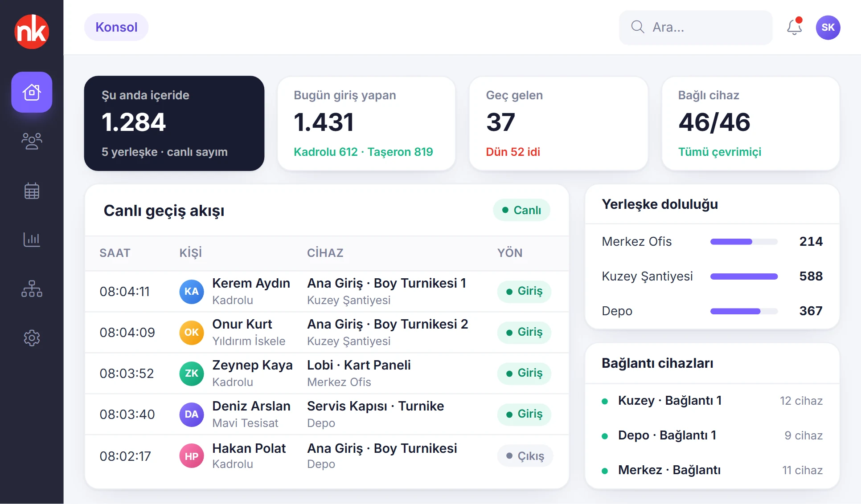Image resolution: width=861 pixels, height=504 pixels.
Task: Click the Deniz Arslan name
Action: (x=251, y=406)
